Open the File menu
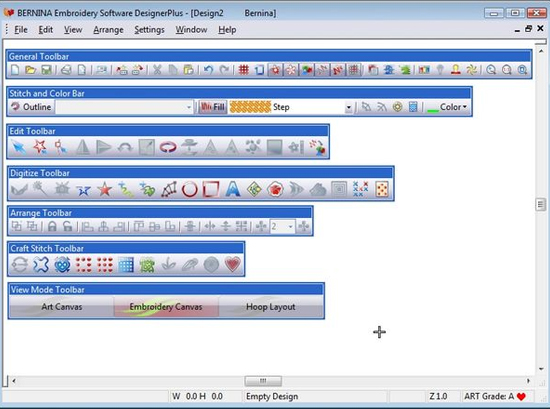This screenshot has width=550, height=409. (x=21, y=30)
